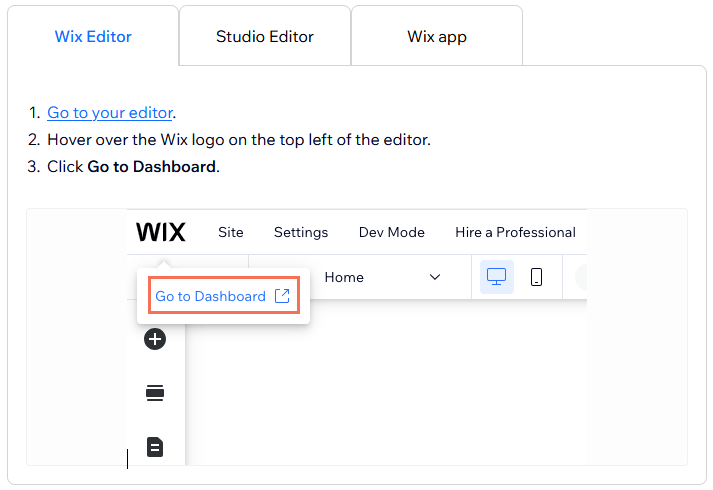The width and height of the screenshot is (713, 490).
Task: Click the external link icon beside Go to Dashboard
Action: [282, 296]
